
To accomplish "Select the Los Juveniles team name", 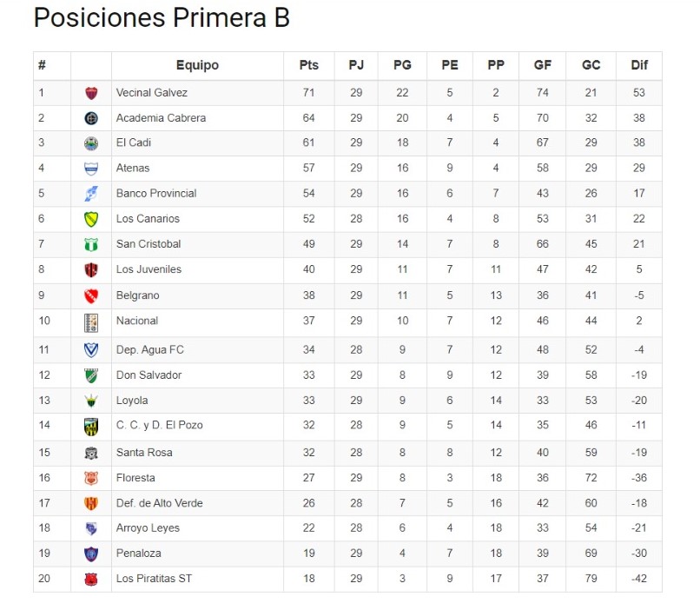I will coord(149,270).
